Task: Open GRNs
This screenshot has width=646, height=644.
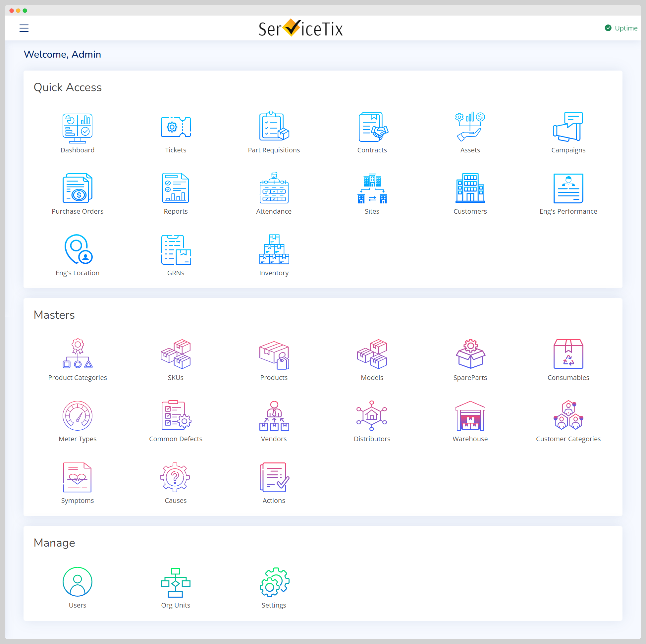Action: [x=176, y=250]
